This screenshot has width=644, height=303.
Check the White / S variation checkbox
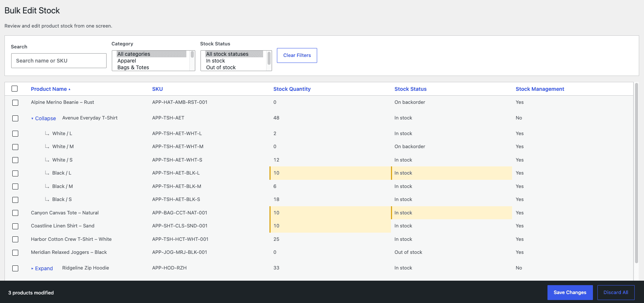[x=15, y=160]
